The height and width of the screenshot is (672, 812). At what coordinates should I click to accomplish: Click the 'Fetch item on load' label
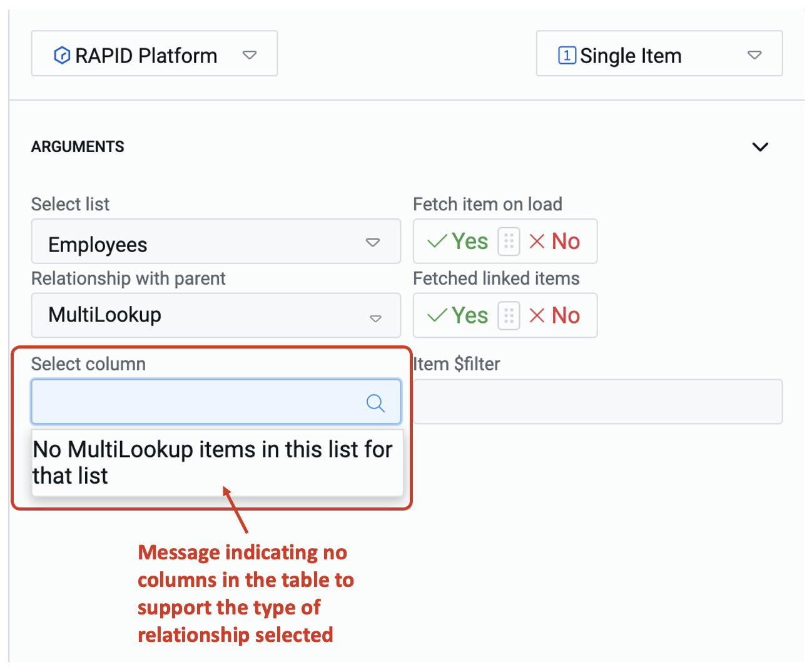click(487, 204)
